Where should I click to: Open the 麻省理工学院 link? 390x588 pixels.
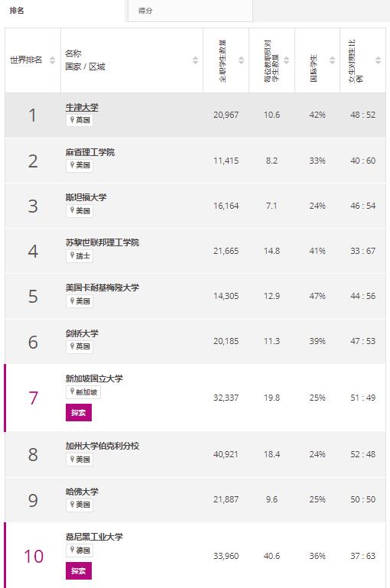click(x=90, y=152)
